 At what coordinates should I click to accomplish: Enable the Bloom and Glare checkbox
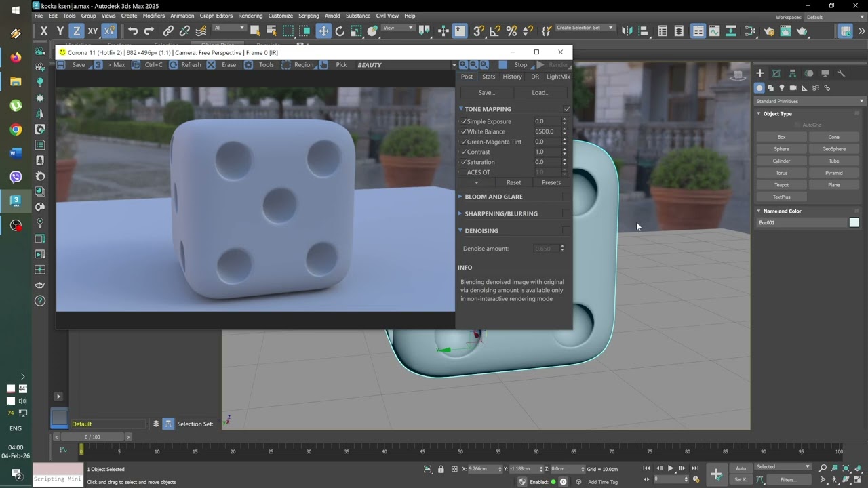[x=566, y=197]
